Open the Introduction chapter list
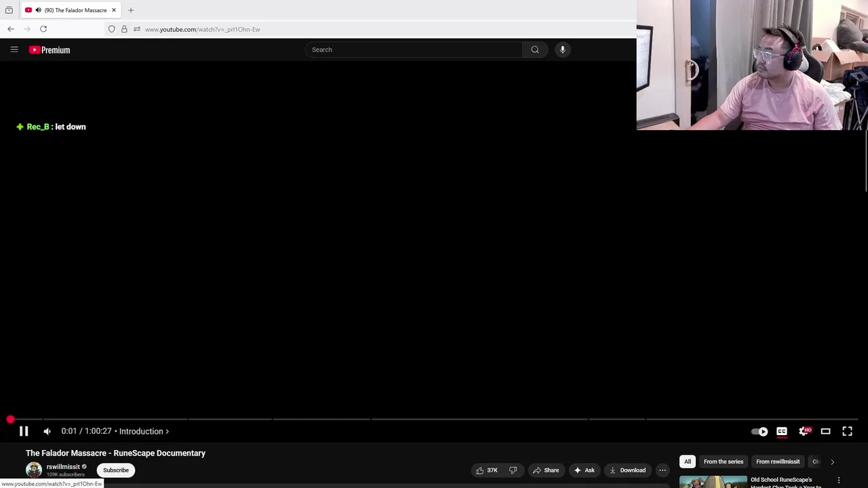 click(144, 431)
